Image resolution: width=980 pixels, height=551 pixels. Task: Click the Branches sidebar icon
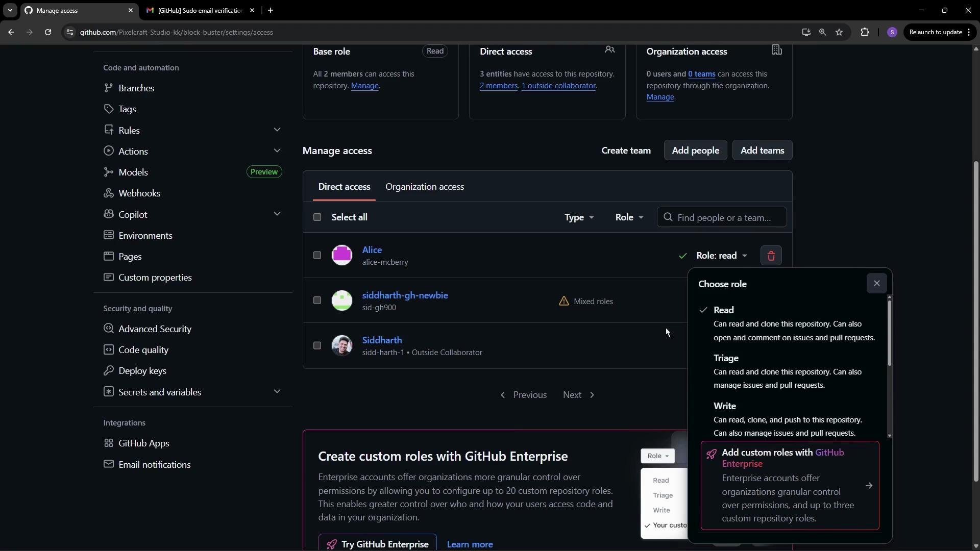coord(108,88)
